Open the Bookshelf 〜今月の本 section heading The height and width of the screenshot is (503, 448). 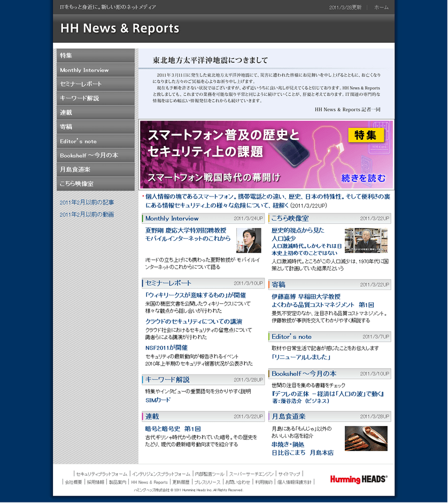[304, 374]
